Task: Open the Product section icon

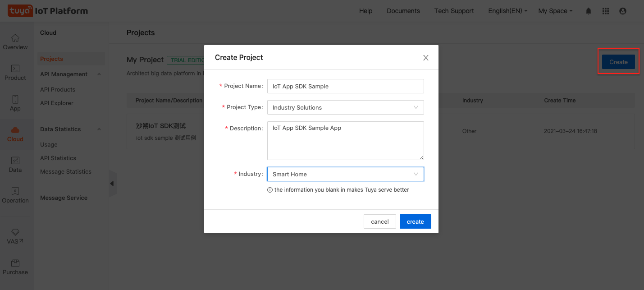Action: [15, 69]
